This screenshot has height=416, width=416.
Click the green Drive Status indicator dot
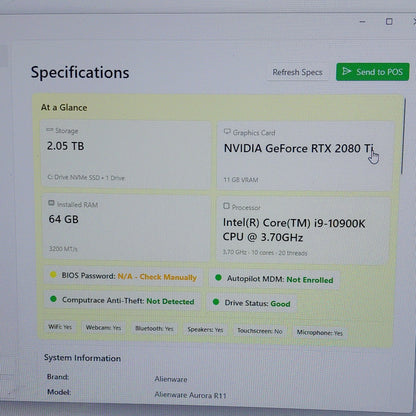pyautogui.click(x=216, y=302)
